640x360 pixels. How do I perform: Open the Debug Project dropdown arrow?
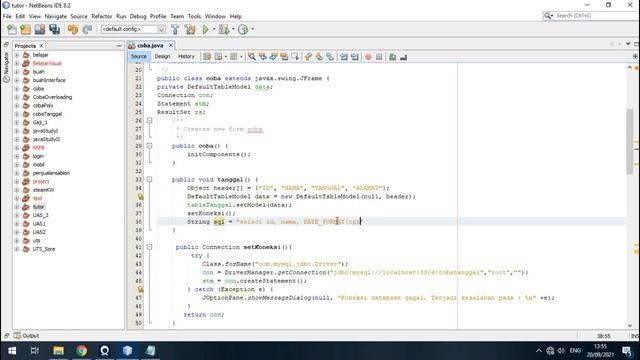pos(233,29)
